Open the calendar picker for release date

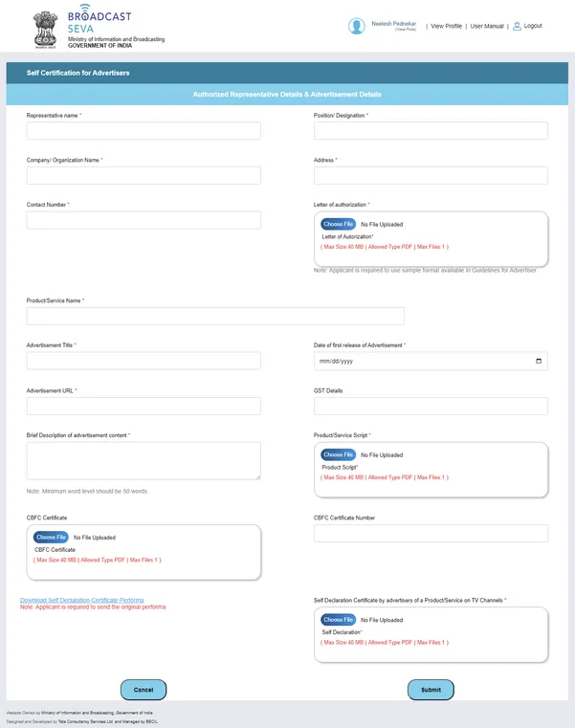pos(539,361)
